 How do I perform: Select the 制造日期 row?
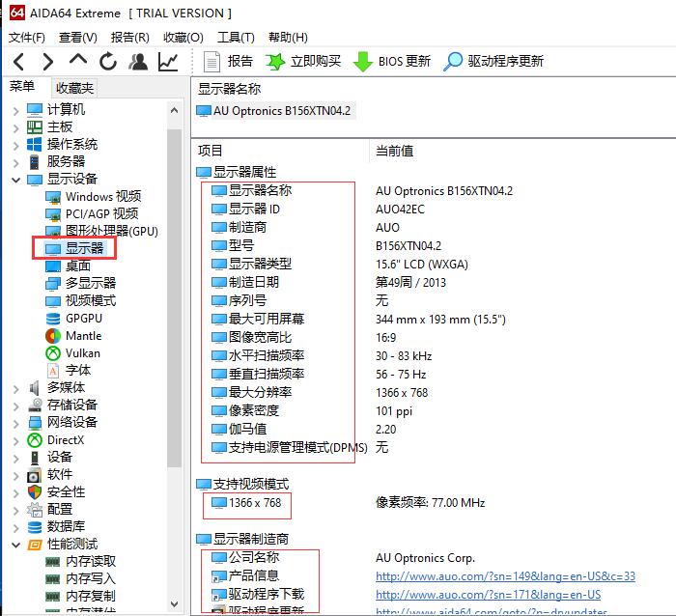245,283
